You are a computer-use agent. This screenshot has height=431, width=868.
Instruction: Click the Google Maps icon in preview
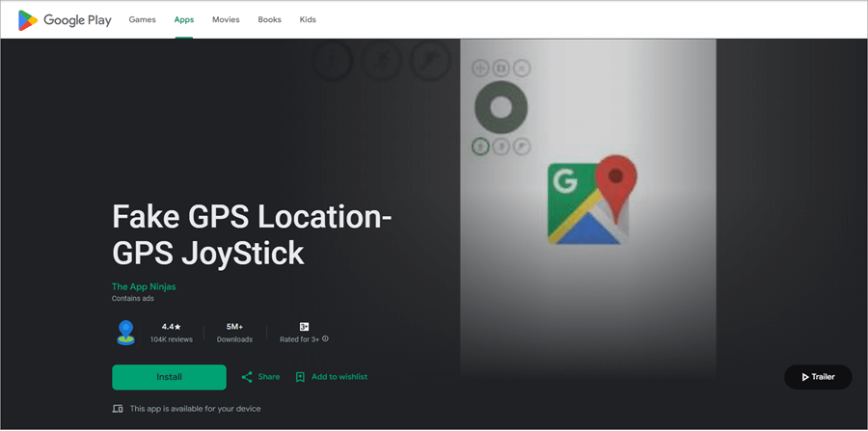[592, 201]
